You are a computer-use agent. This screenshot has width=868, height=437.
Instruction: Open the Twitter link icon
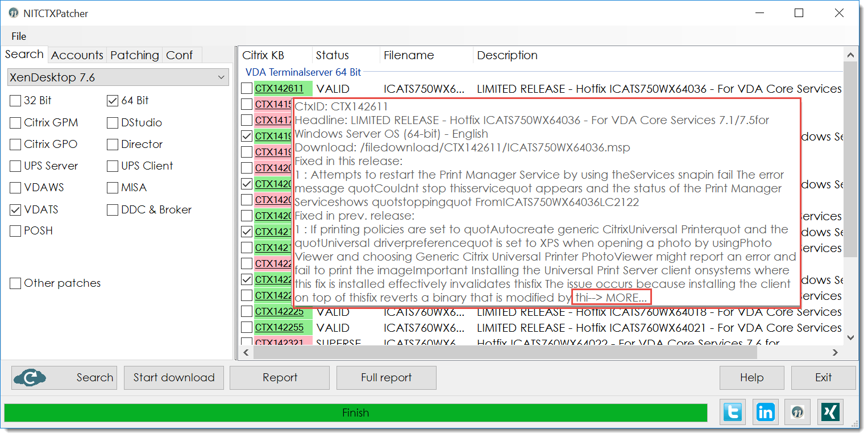point(733,412)
